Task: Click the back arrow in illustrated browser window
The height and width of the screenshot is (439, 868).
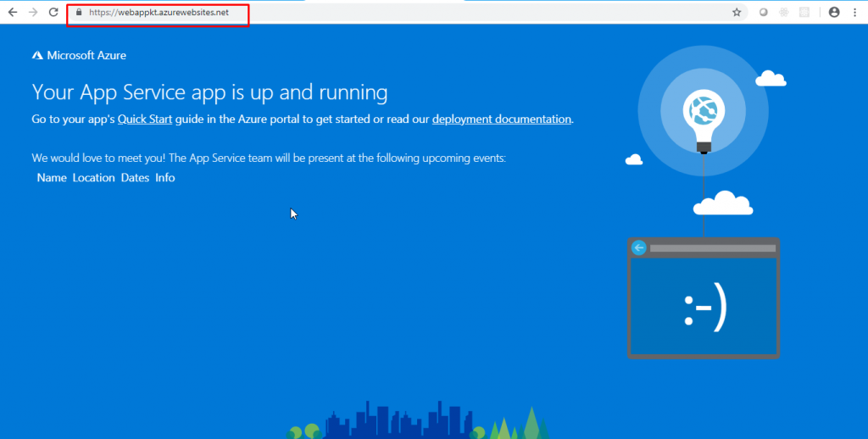Action: (639, 247)
